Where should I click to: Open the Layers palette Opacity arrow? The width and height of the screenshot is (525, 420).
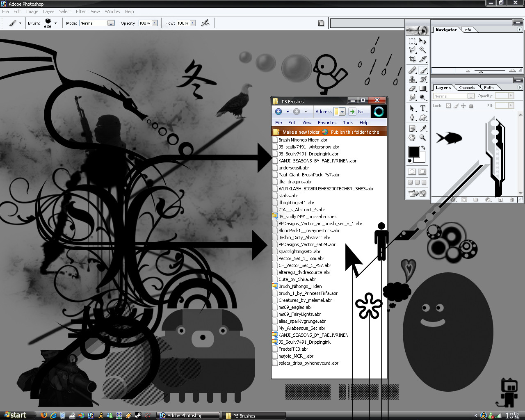pos(511,96)
